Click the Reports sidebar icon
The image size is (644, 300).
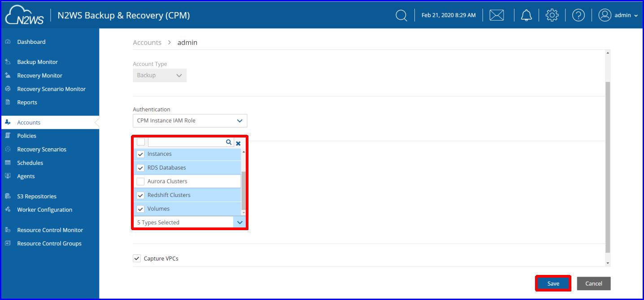8,102
